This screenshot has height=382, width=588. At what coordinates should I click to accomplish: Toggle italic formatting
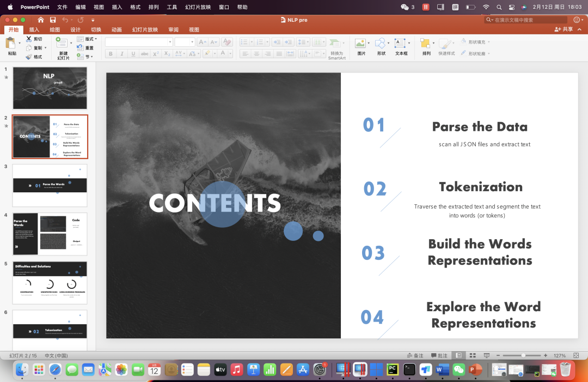pos(122,53)
